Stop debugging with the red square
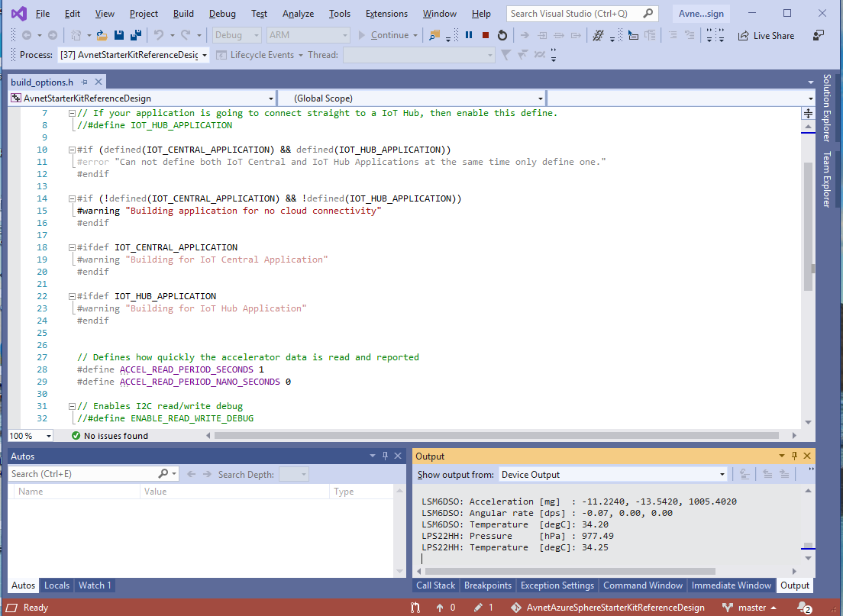Viewport: 843px width, 616px height. coord(486,35)
